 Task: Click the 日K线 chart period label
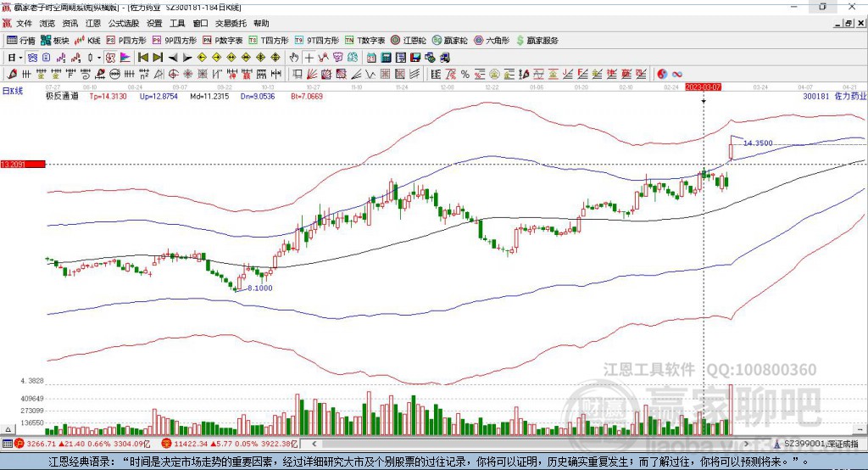click(x=13, y=91)
